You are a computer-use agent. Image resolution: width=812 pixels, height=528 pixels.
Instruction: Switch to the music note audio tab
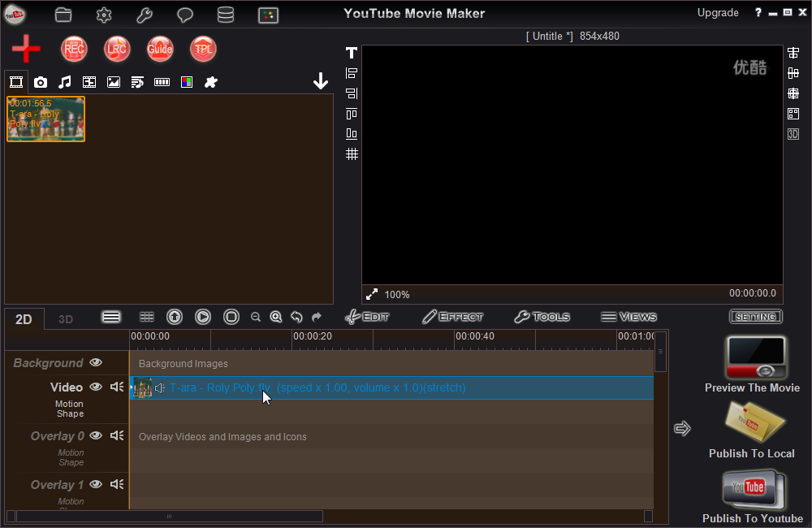click(65, 82)
